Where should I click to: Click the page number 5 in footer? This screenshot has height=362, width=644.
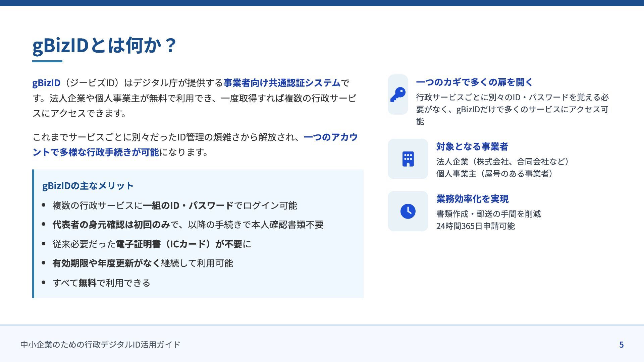pyautogui.click(x=621, y=345)
